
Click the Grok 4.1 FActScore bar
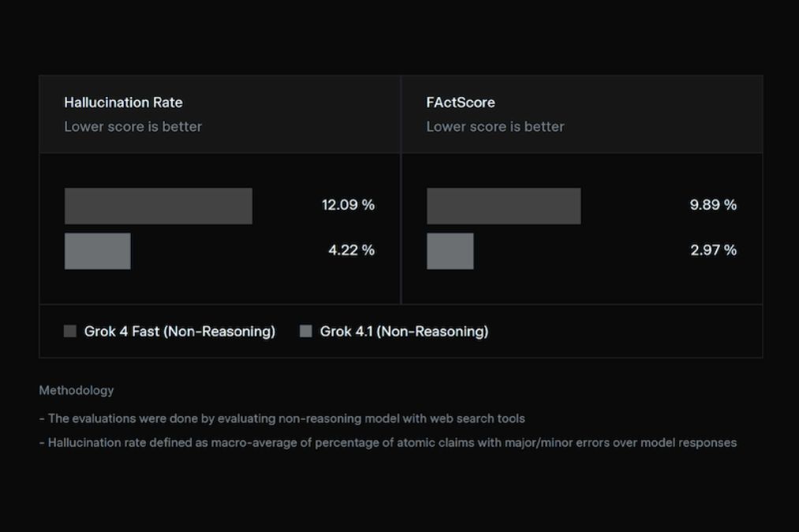pyautogui.click(x=450, y=251)
